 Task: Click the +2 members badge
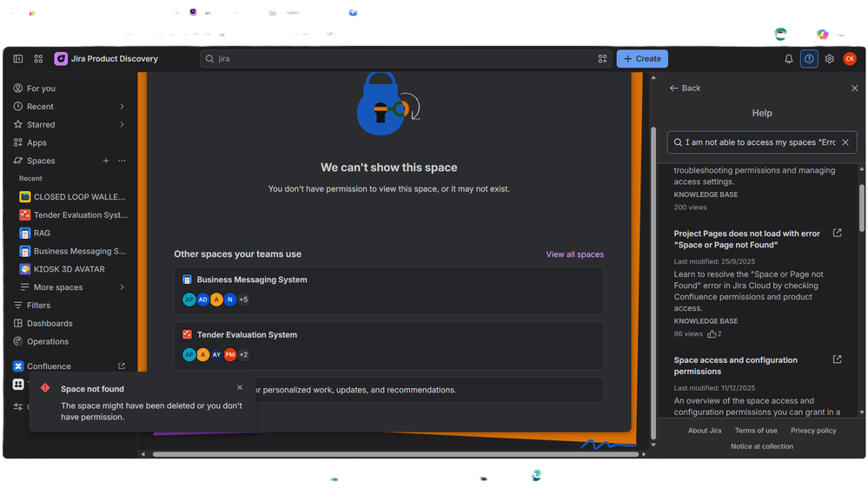(x=243, y=354)
